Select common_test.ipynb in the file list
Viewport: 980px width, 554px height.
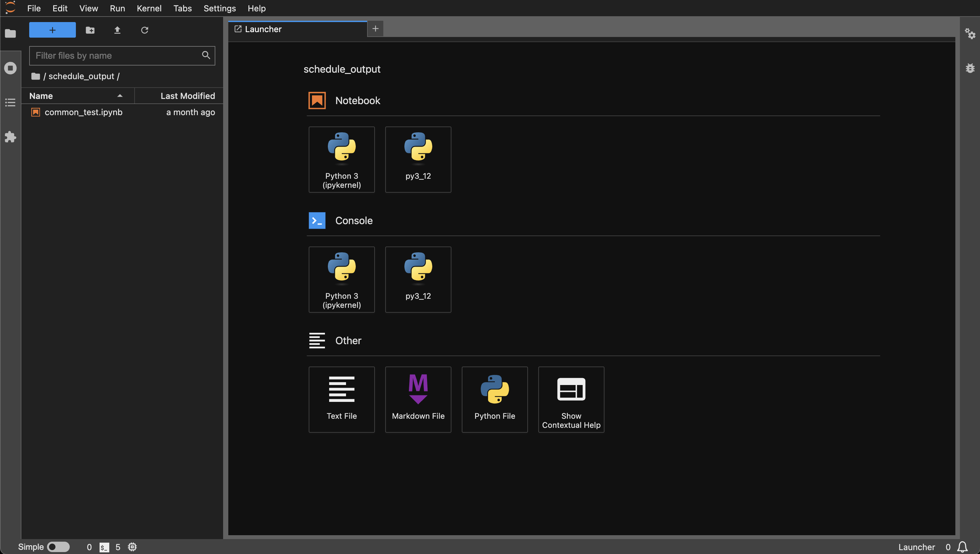coord(83,112)
